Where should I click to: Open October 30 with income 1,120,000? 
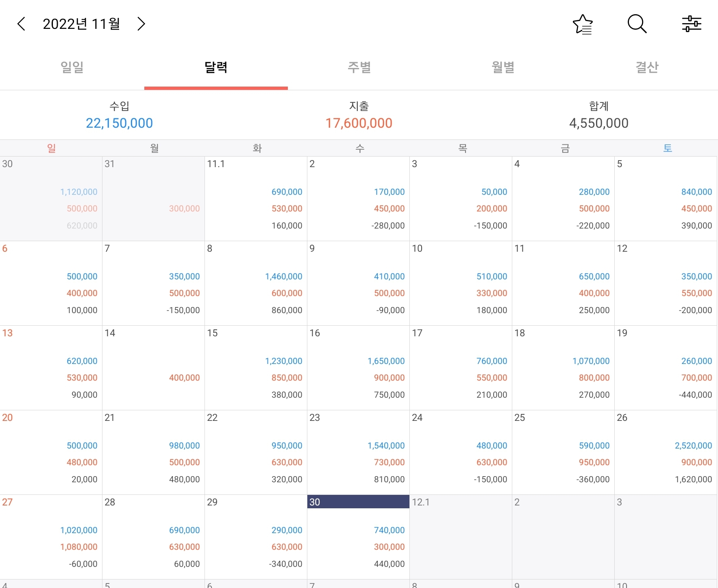click(x=51, y=198)
